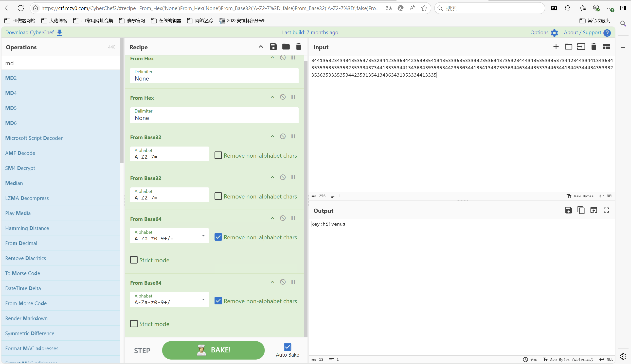
Task: Add page to favorites star icon
Action: 424,8
